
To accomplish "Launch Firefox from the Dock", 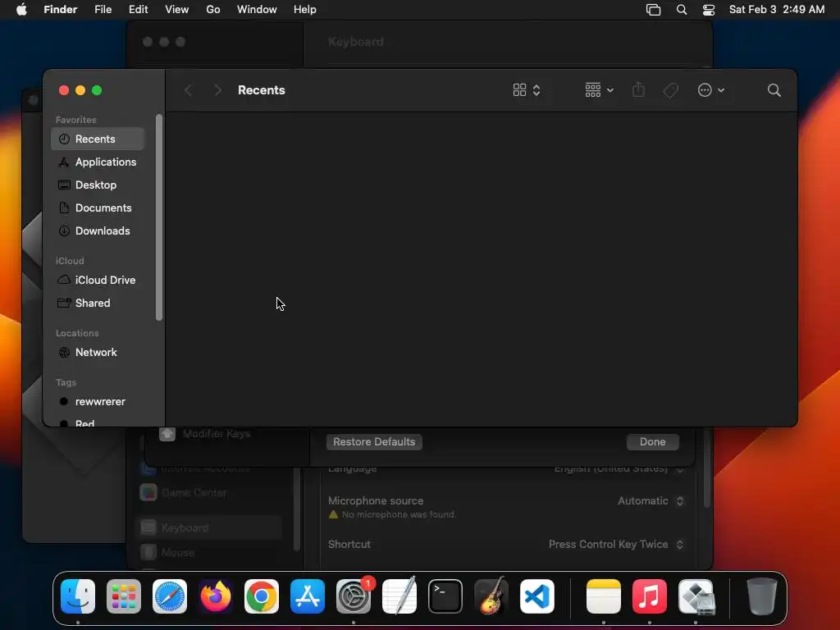I will 216,596.
